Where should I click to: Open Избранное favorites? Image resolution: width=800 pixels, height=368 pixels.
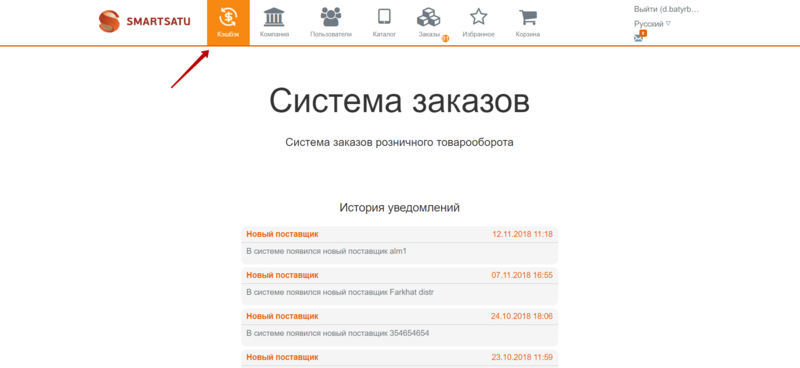[x=478, y=22]
